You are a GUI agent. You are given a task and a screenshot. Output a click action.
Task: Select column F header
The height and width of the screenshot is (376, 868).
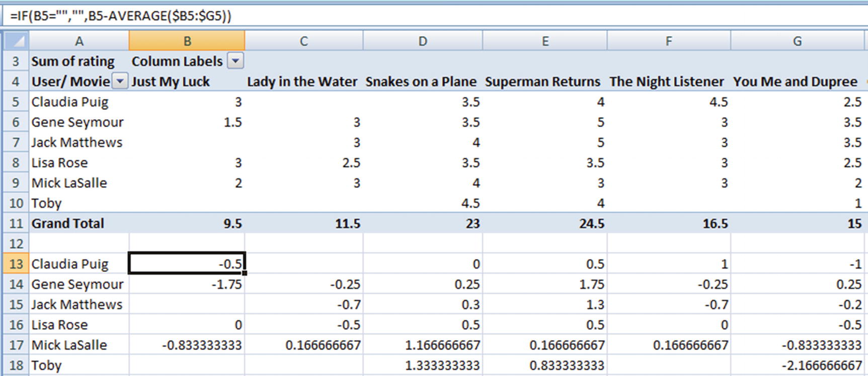668,41
